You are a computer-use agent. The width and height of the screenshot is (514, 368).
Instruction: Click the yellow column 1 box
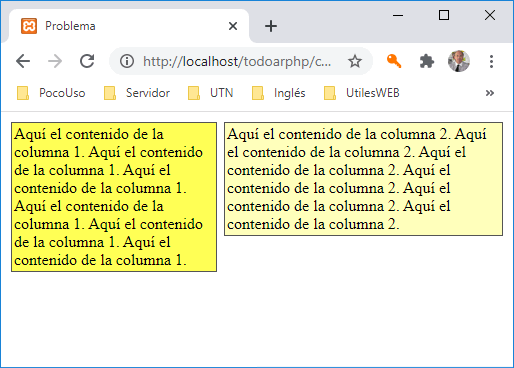114,197
